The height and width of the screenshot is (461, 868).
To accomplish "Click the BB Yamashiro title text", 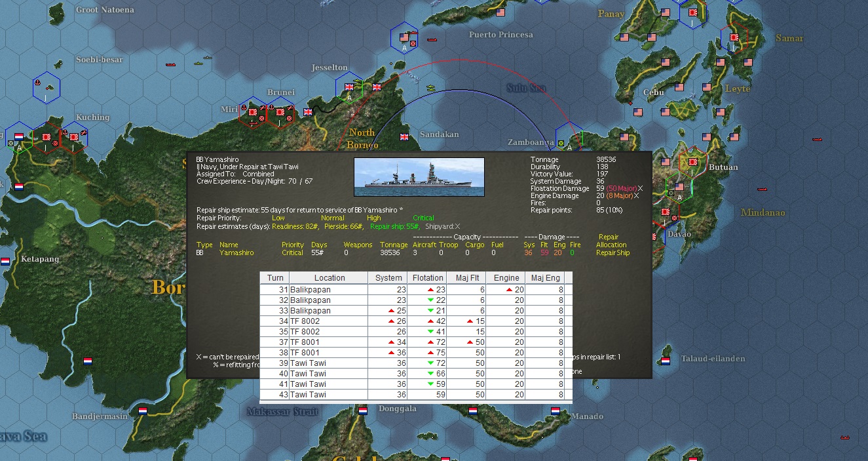I will [x=217, y=159].
